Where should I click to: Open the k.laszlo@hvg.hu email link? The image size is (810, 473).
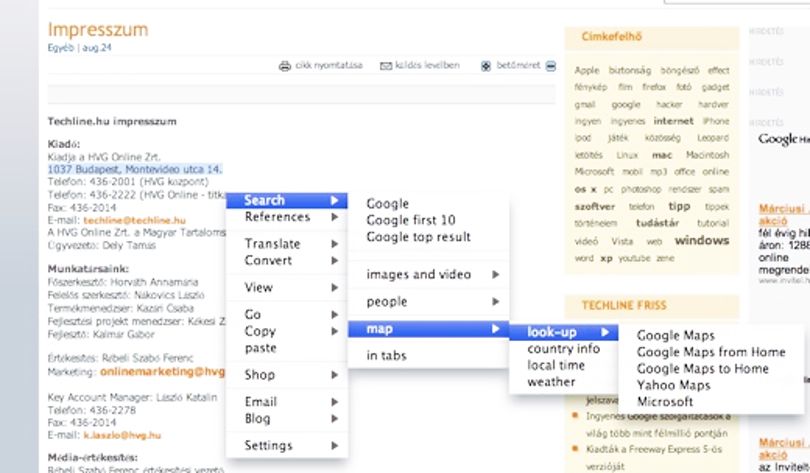tap(122, 435)
